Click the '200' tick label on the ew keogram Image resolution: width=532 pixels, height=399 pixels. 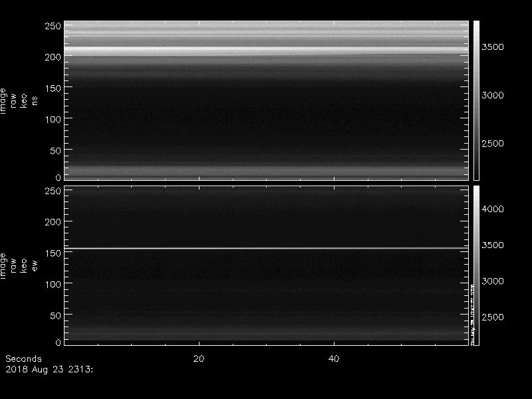(x=53, y=222)
